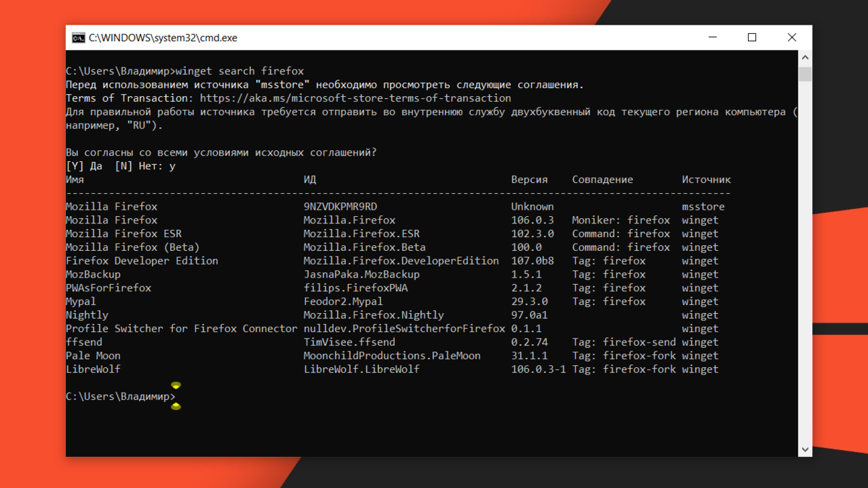868x488 pixels.
Task: Click the ID Feodor2.Mypal
Action: 343,301
